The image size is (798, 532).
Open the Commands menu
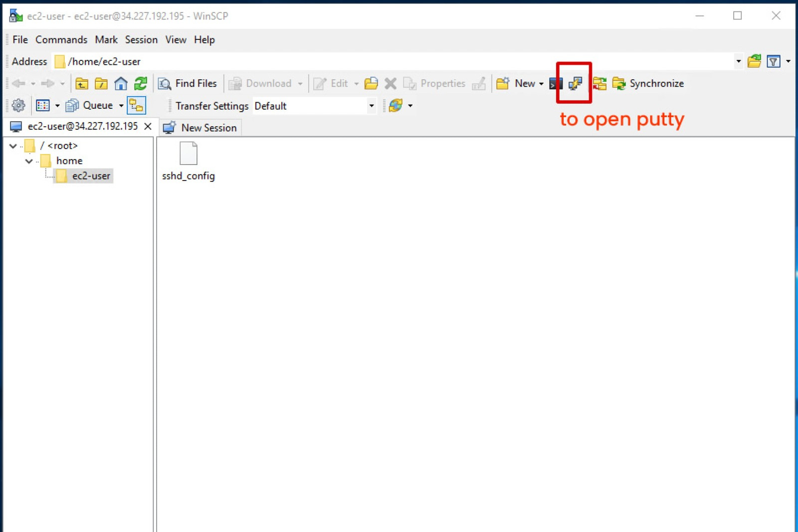pos(61,40)
